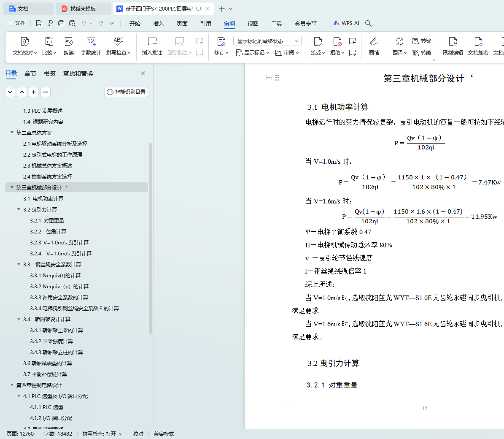
Task: Open 字数统计 word count
Action: click(x=91, y=46)
